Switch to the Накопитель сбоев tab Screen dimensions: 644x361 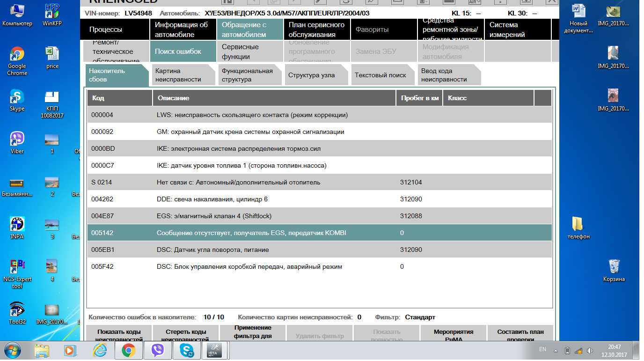tap(117, 75)
